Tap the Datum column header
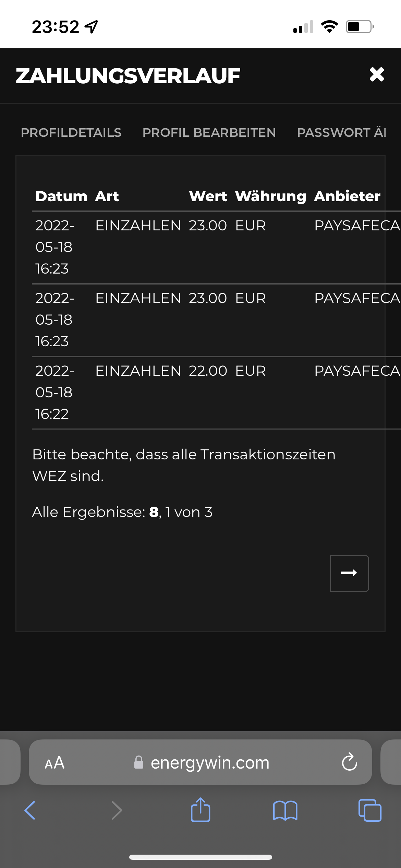 coord(61,196)
